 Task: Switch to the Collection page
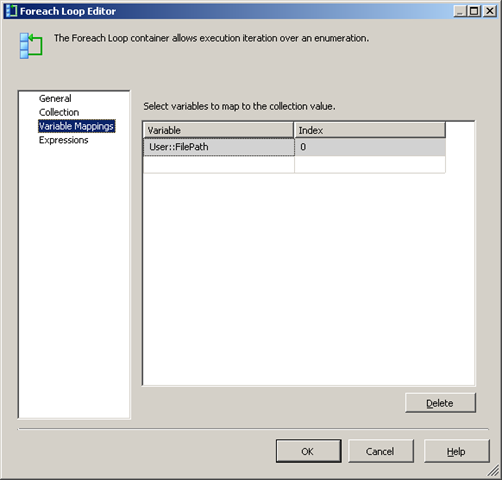(x=59, y=112)
